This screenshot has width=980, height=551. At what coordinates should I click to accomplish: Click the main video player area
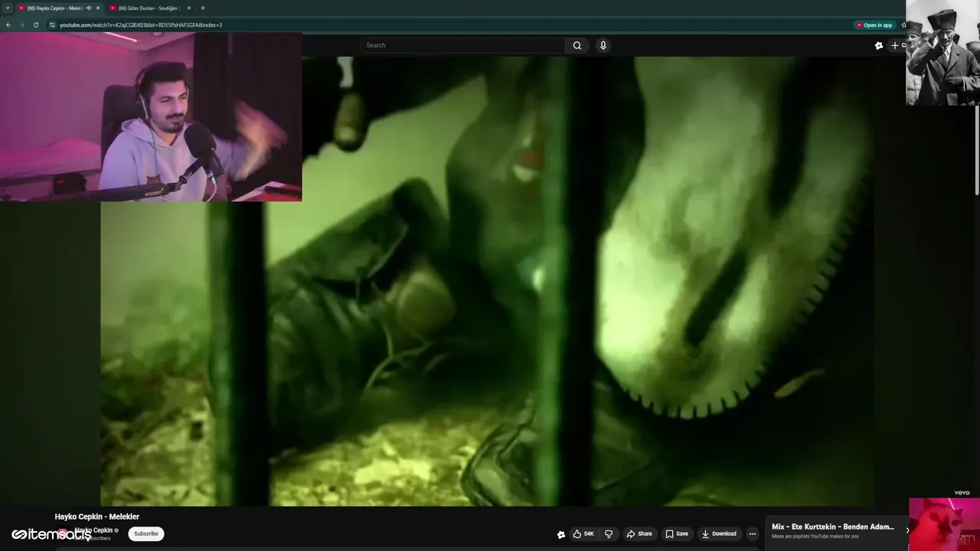tap(487, 281)
